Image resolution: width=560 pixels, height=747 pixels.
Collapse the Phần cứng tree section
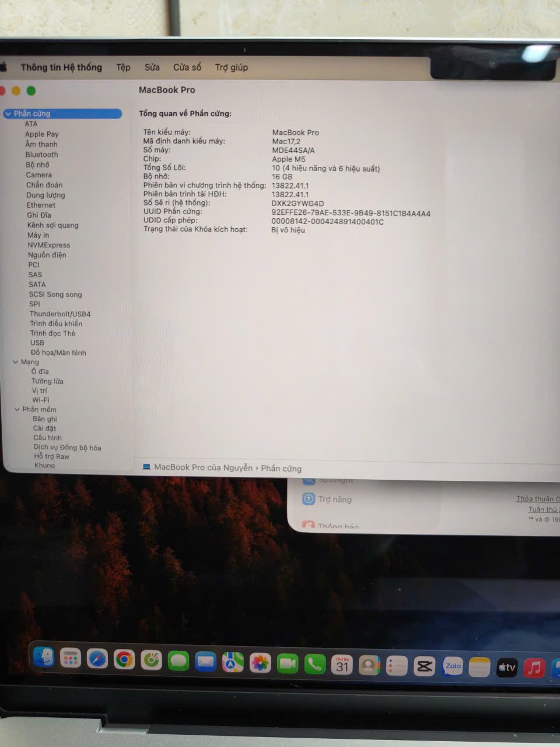(8, 114)
